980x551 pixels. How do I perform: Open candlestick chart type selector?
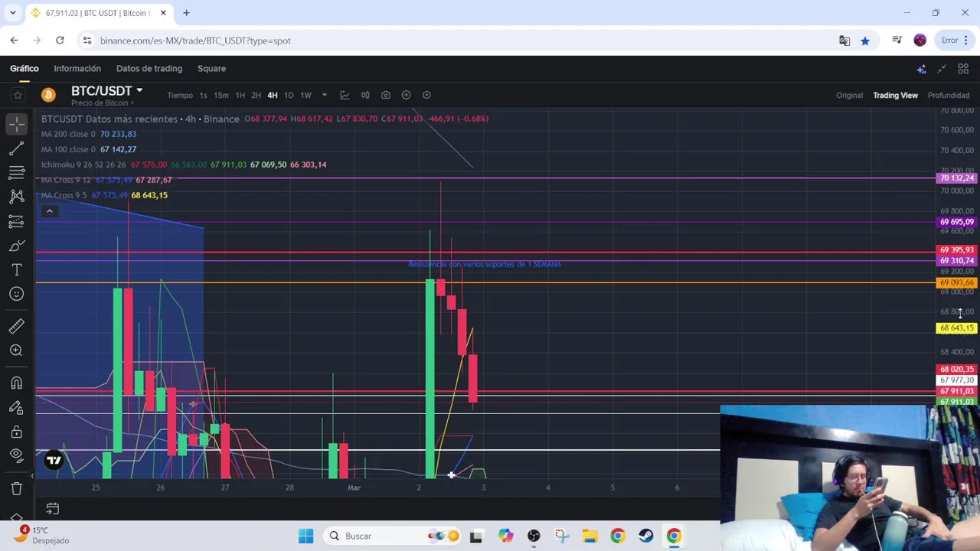365,95
